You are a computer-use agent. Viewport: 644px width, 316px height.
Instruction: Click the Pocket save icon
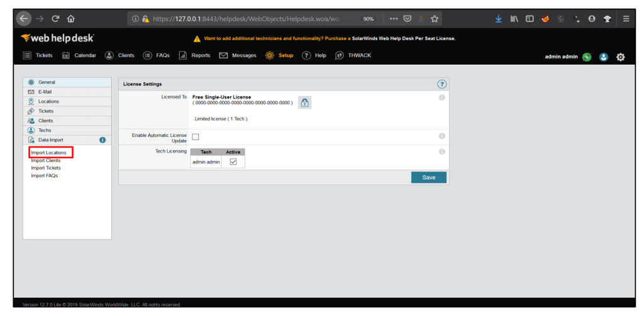tap(407, 18)
